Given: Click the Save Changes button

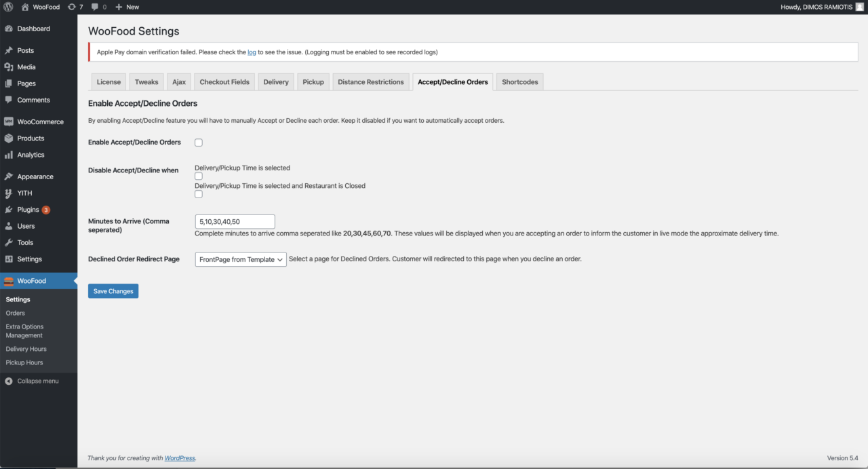Looking at the screenshot, I should [113, 291].
